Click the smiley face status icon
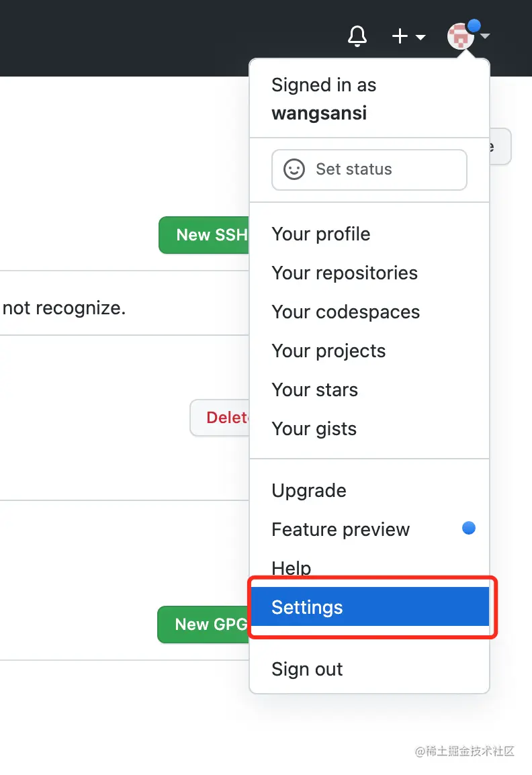The width and height of the screenshot is (532, 775). coord(294,169)
